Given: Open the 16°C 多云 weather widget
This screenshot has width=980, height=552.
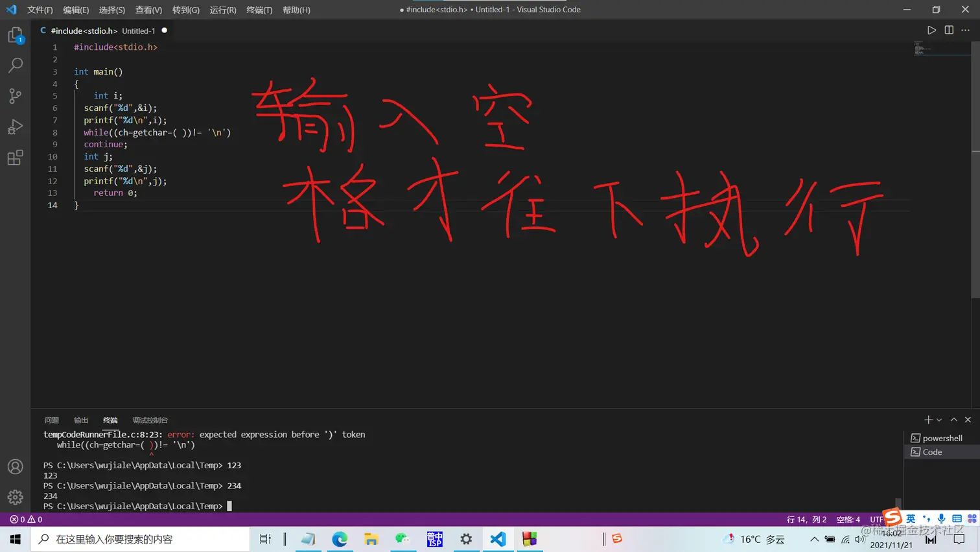Looking at the screenshot, I should coord(754,539).
